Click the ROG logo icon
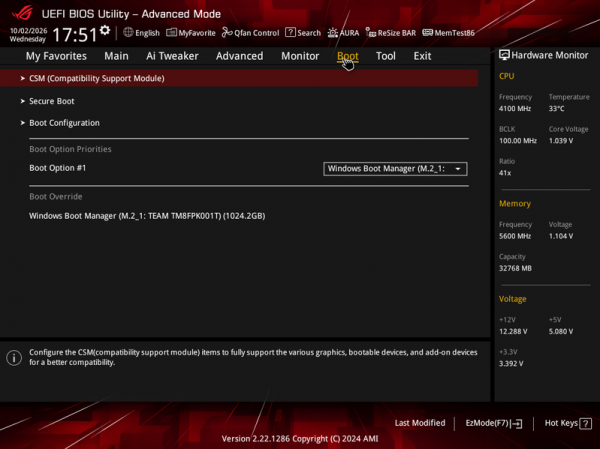The height and width of the screenshot is (449, 600). pyautogui.click(x=22, y=13)
